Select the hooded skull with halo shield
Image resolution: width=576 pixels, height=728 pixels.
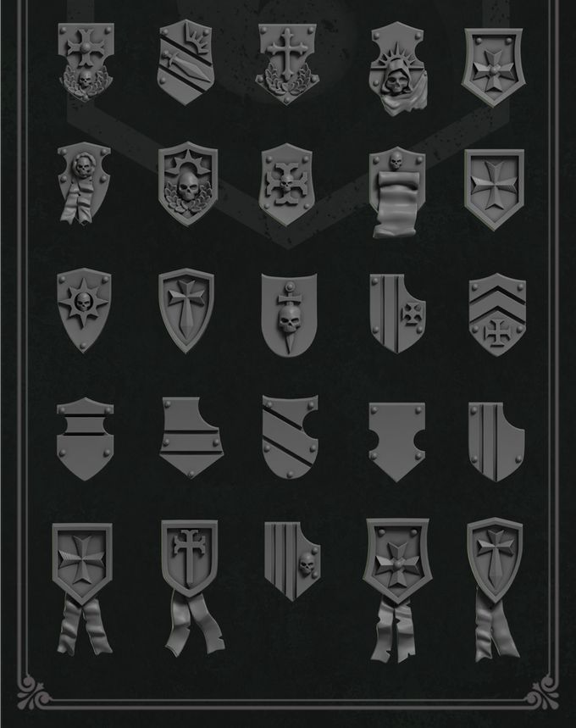click(x=398, y=69)
